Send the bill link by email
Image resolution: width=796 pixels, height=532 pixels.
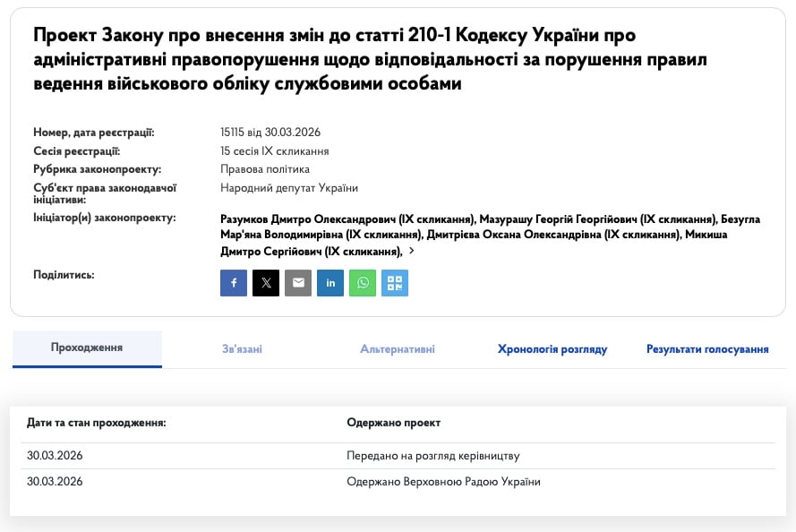(298, 283)
